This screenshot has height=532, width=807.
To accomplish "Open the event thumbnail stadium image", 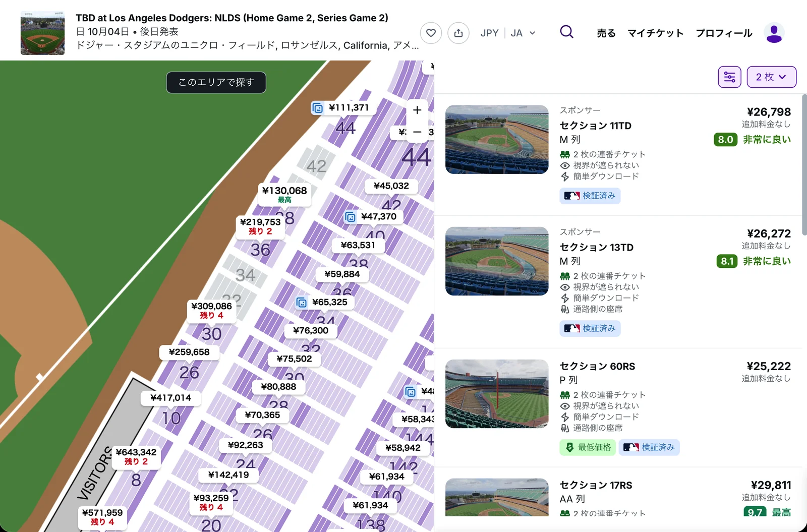I will [x=42, y=33].
